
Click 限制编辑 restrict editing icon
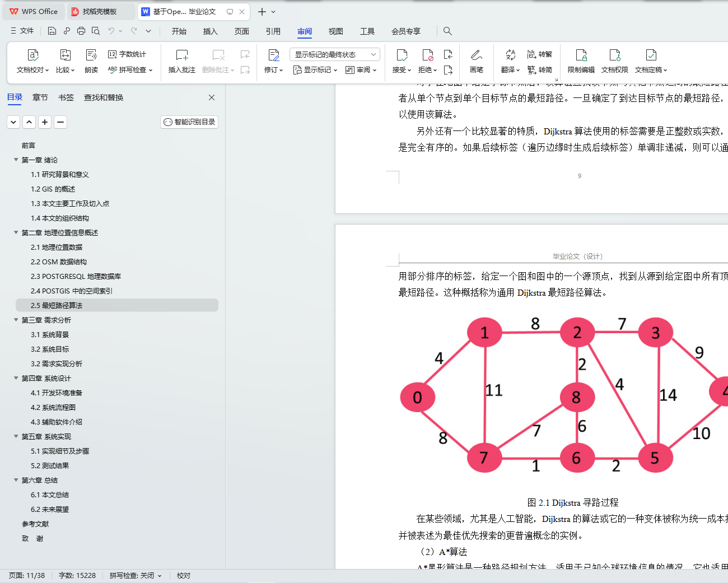pos(581,55)
